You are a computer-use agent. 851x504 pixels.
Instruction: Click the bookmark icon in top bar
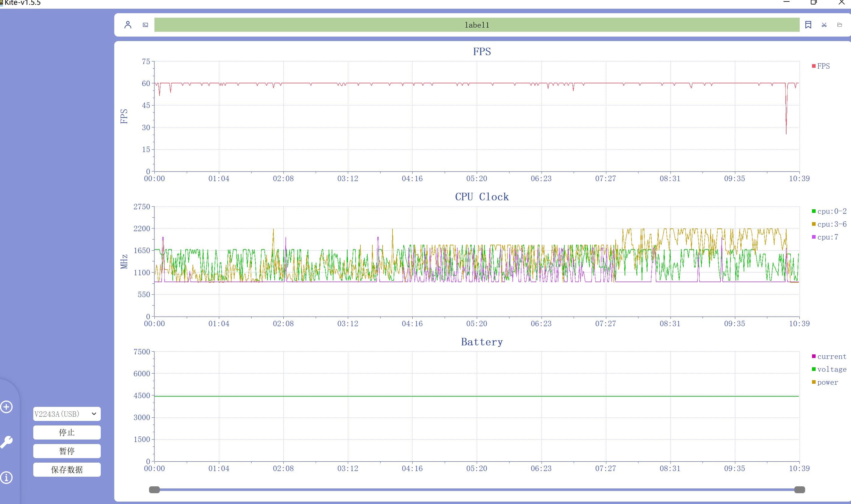click(x=808, y=25)
